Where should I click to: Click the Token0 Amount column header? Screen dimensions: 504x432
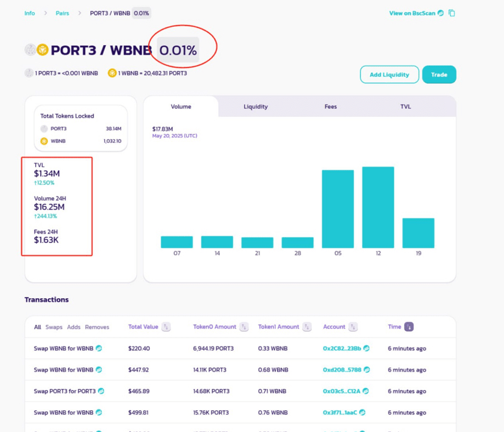point(215,327)
